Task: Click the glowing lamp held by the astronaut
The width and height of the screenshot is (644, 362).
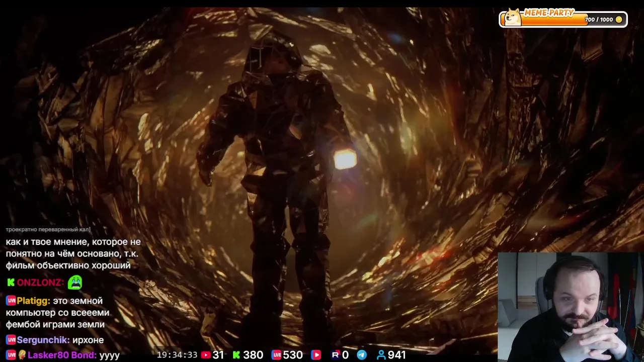Action: tap(345, 159)
